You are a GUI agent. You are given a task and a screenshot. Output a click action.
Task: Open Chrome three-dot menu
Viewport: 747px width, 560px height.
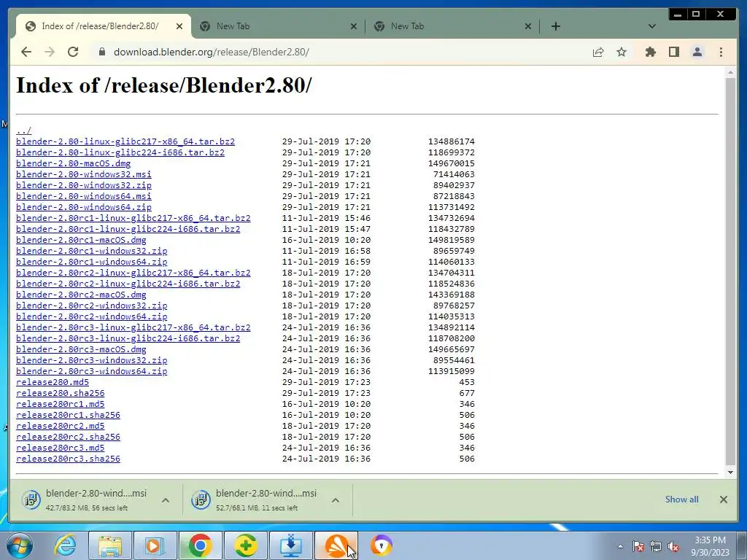pos(721,52)
